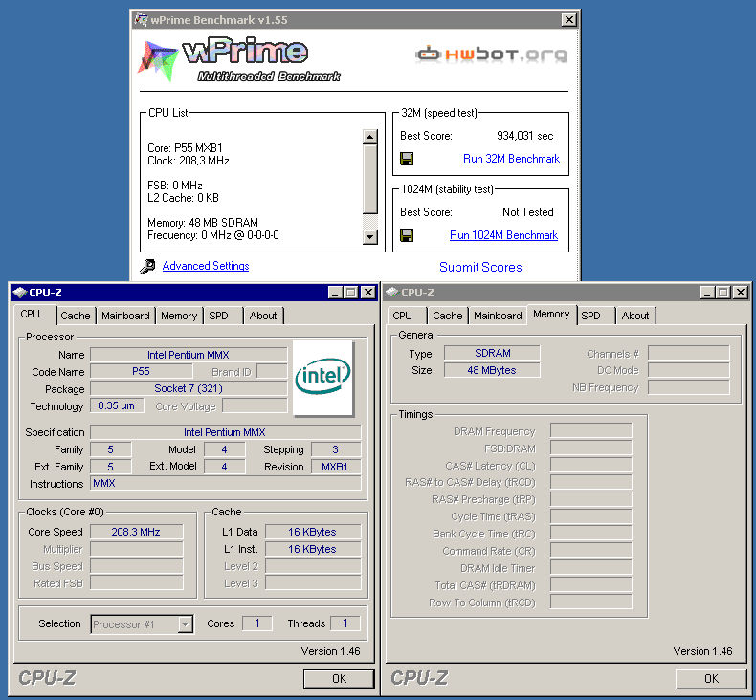756x700 pixels.
Task: Click the Core Speed value 208.3 MHz
Action: pos(137,532)
